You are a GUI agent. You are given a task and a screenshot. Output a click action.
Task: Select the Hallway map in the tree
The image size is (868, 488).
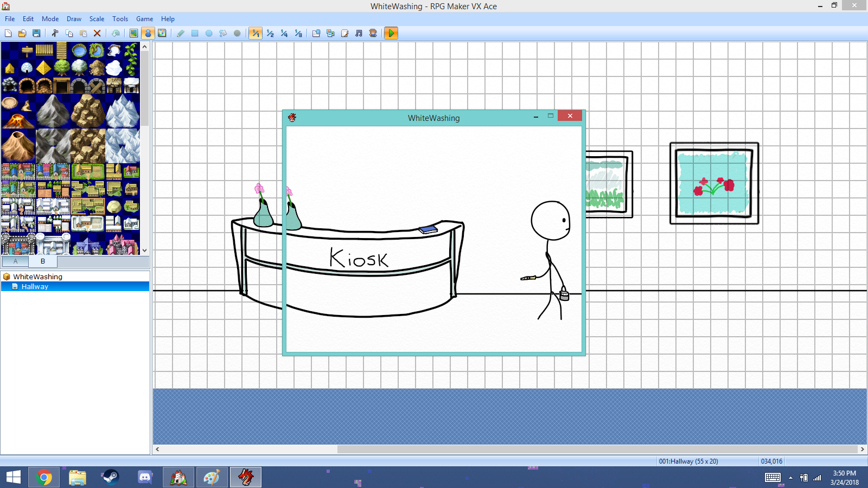click(35, 286)
